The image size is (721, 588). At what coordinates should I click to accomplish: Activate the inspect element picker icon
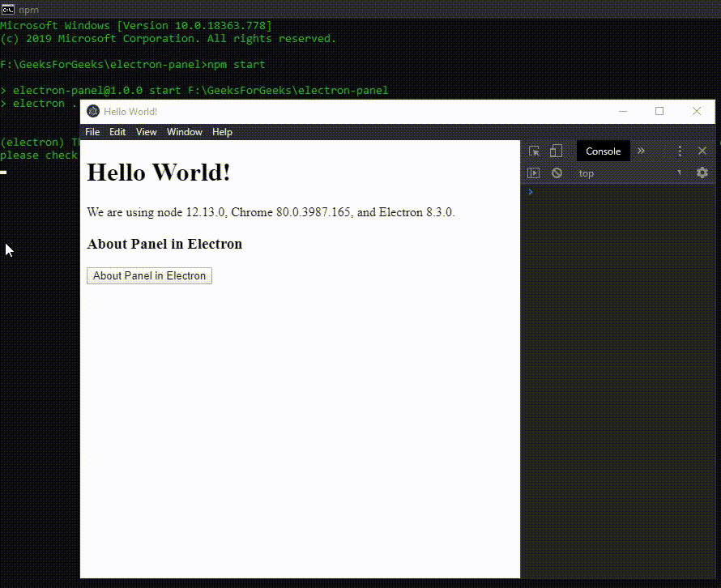point(534,151)
